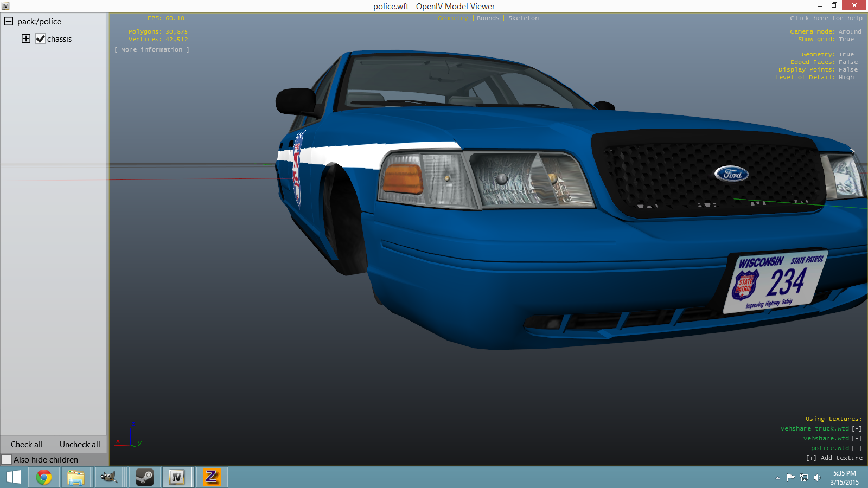
Task: Launch Steam from the taskbar
Action: click(x=144, y=477)
